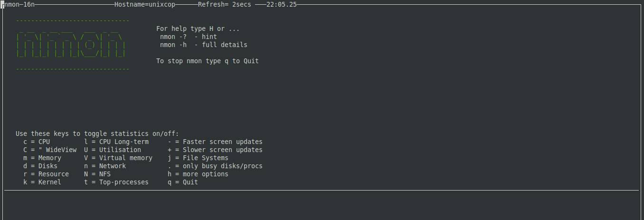Click the green nmon ASCII logo
Screen dimensions: 644x220
[x=71, y=45]
